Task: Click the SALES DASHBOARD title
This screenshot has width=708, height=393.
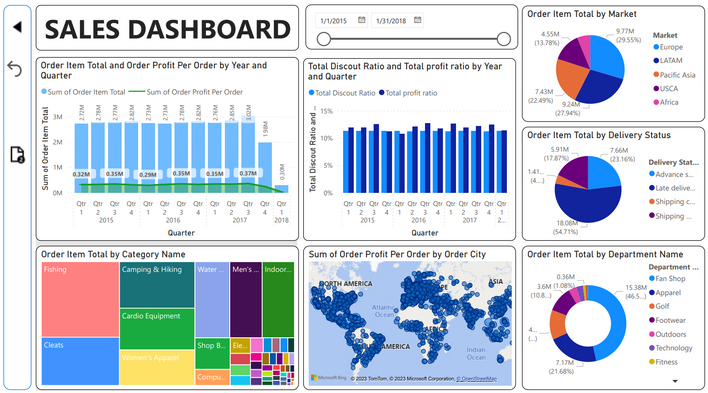Action: 168,29
